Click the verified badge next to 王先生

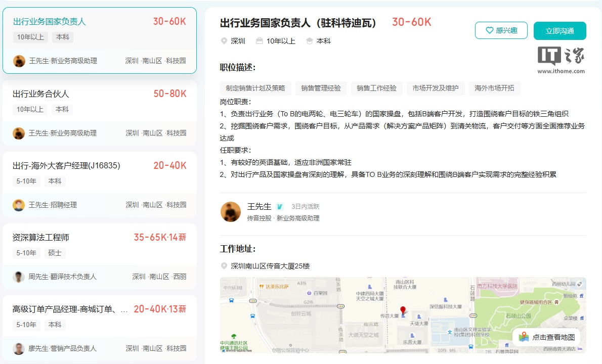(x=280, y=207)
